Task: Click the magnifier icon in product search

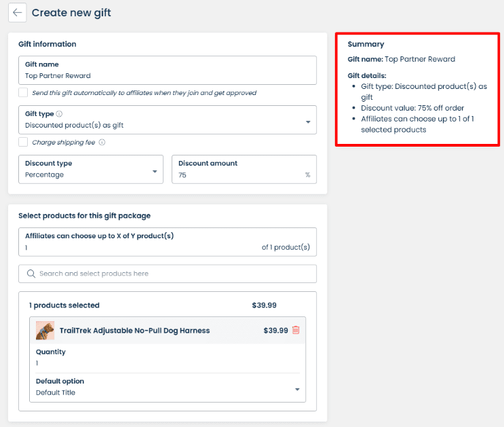Action: [31, 274]
